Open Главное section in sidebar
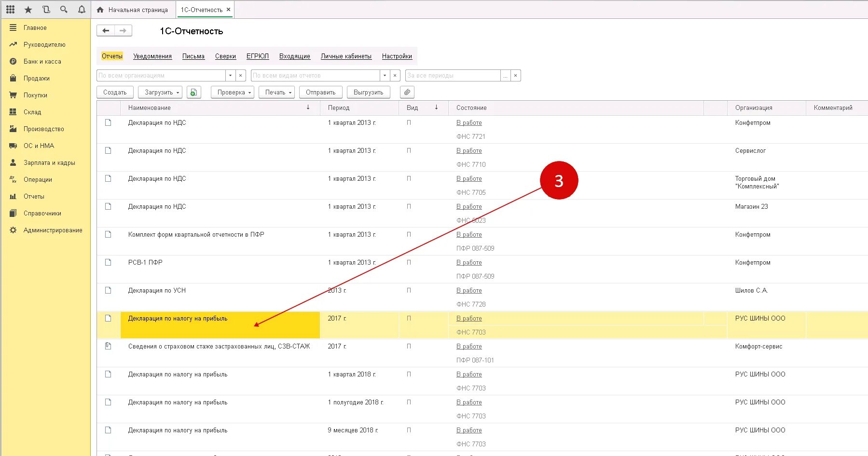The height and width of the screenshot is (456, 868). click(35, 27)
